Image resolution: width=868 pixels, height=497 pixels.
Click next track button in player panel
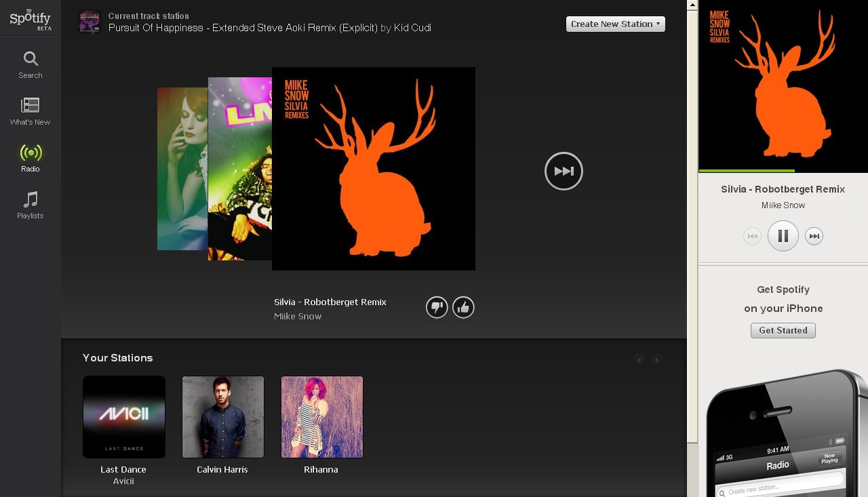pos(814,236)
